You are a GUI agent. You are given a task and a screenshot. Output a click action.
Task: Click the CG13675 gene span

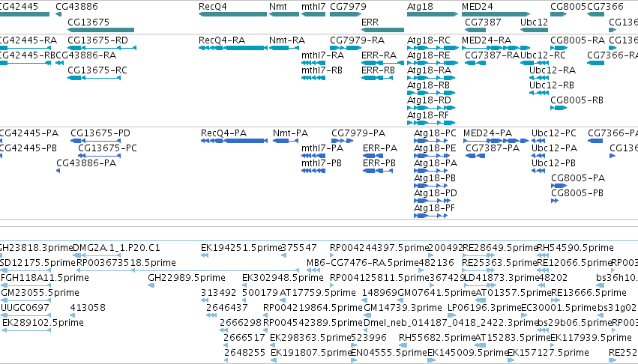[101, 30]
